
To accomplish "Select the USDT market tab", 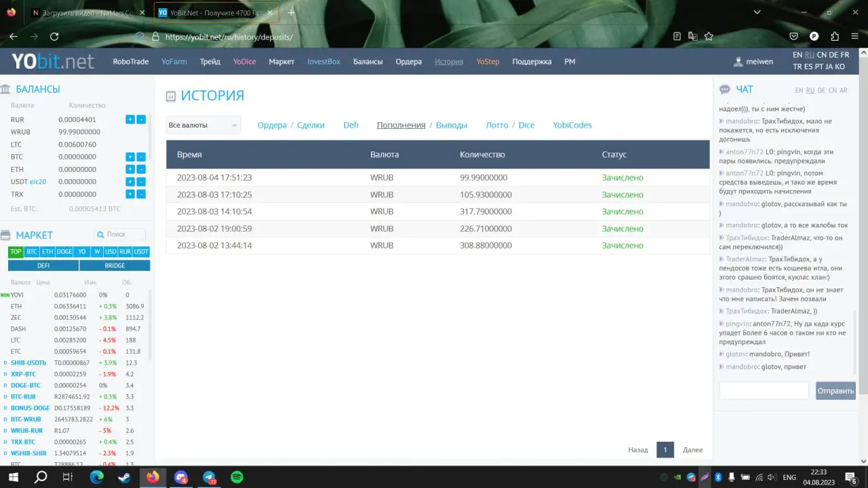I will (x=141, y=252).
